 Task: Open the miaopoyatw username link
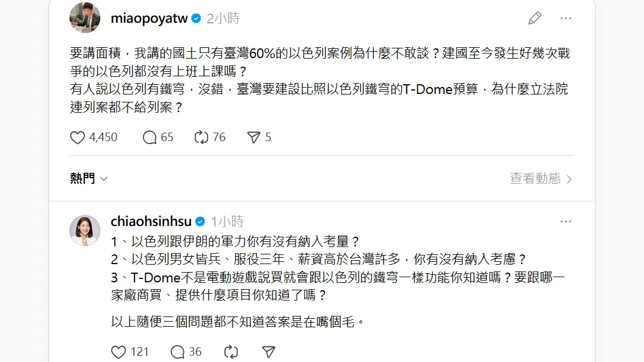point(149,18)
